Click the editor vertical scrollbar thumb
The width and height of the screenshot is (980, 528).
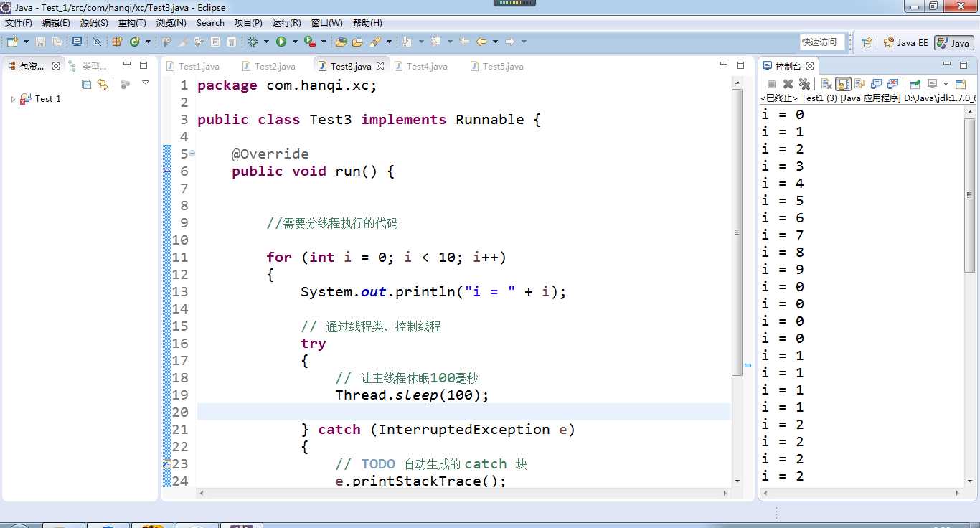click(737, 232)
